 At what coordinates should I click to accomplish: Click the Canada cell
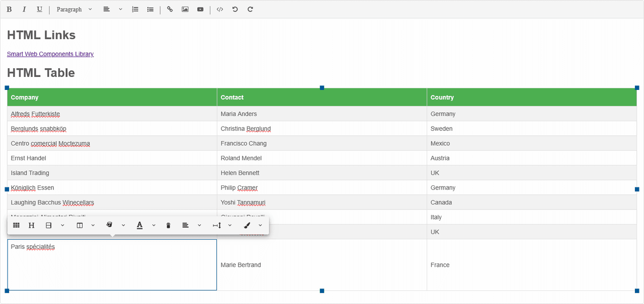(x=532, y=202)
